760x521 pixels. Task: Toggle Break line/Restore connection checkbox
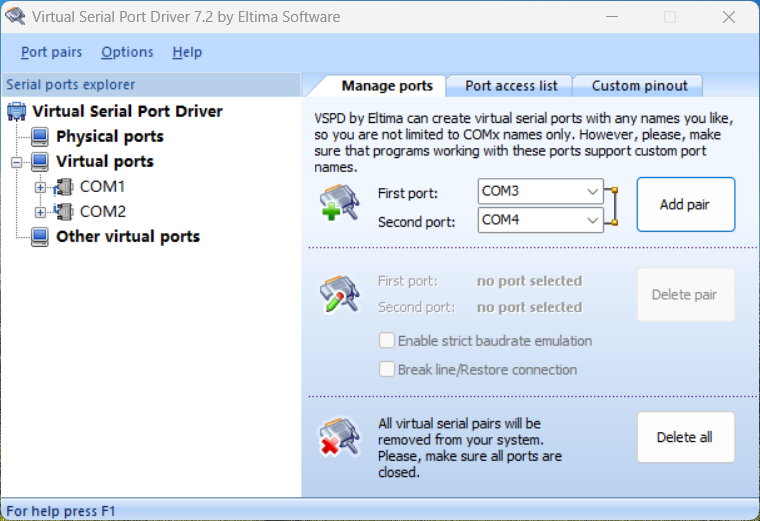tap(387, 369)
